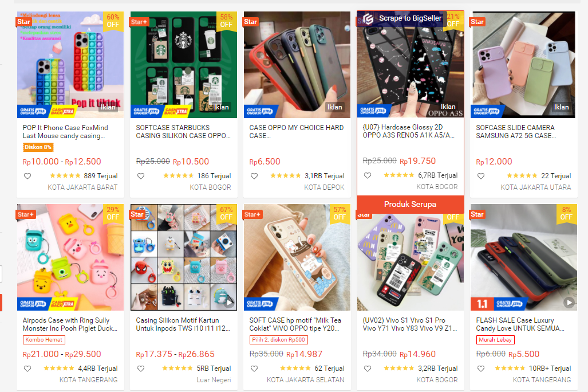Favorite the Milk Tea Coklat soft case

(254, 369)
